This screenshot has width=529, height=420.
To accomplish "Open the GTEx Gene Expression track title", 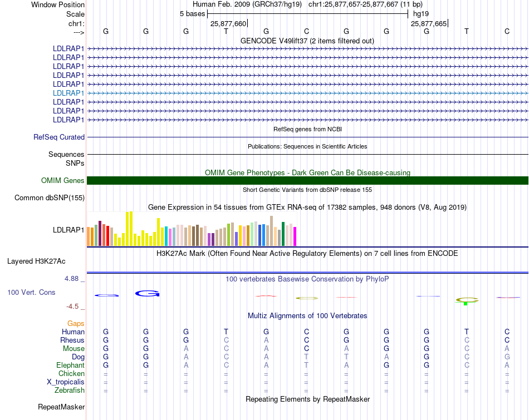I will coord(307,207).
